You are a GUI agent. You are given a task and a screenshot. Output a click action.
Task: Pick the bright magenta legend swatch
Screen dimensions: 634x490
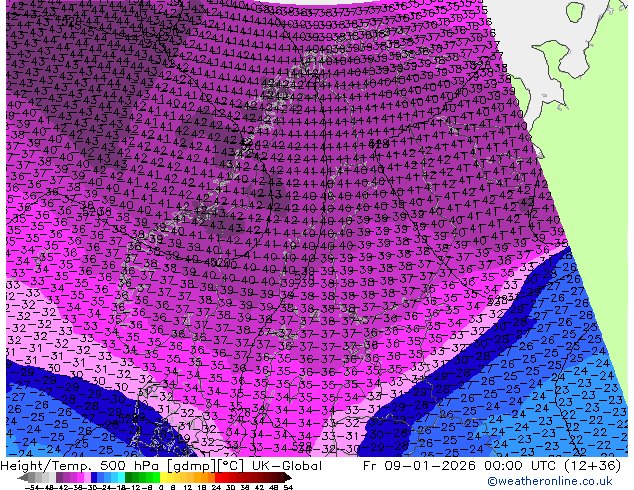tap(80, 478)
